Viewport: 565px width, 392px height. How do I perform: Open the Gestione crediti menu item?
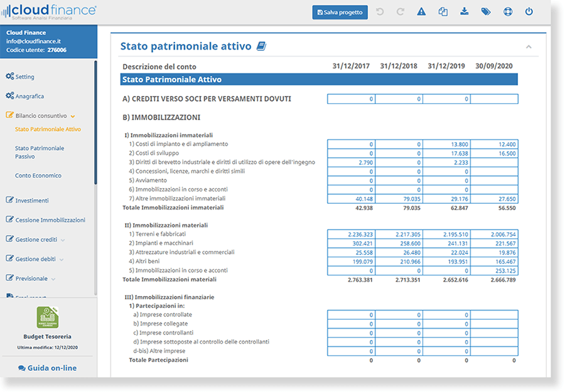click(x=36, y=240)
